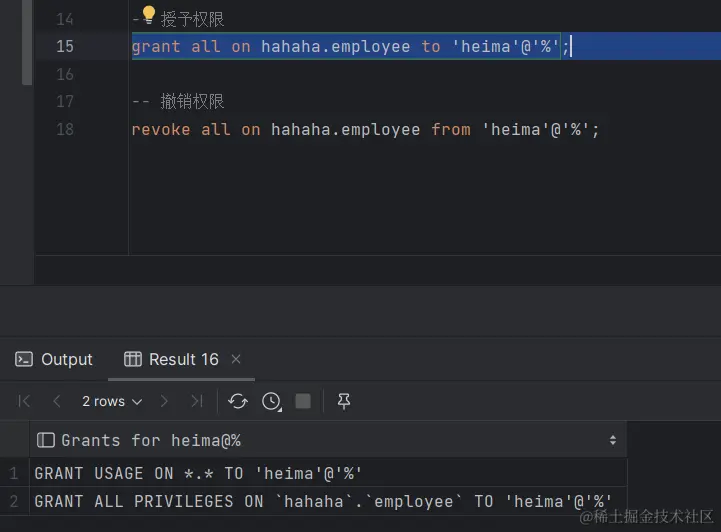Click the 撤销权限 comment line

tap(178, 101)
